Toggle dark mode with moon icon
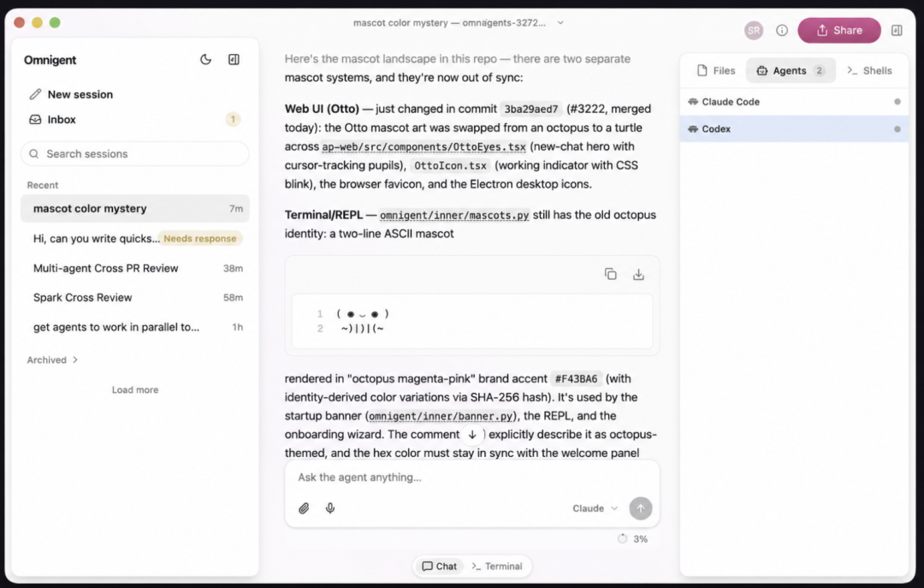 (205, 60)
